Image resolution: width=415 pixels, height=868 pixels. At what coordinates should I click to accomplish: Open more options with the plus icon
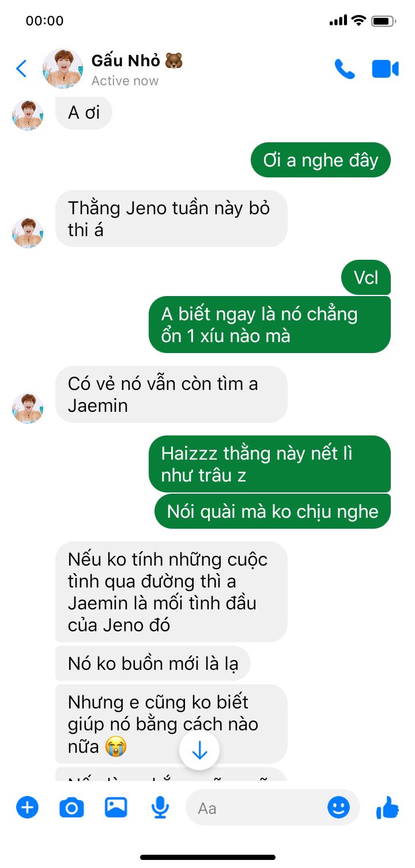pos(27,808)
